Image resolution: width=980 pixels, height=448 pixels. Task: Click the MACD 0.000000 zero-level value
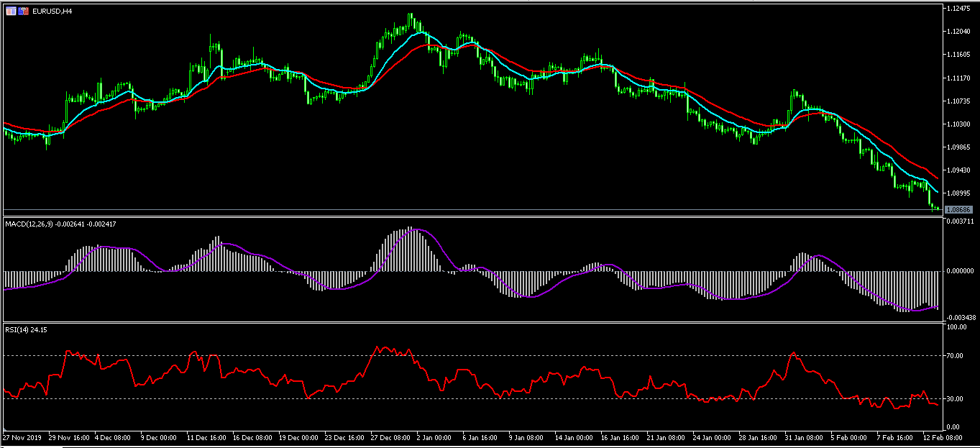tap(961, 271)
